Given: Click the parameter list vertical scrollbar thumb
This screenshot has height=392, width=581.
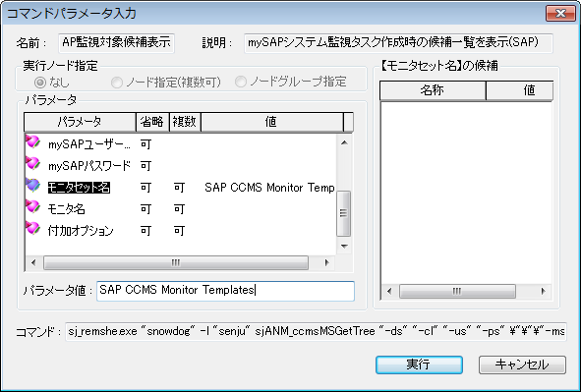Looking at the screenshot, I should click(344, 213).
